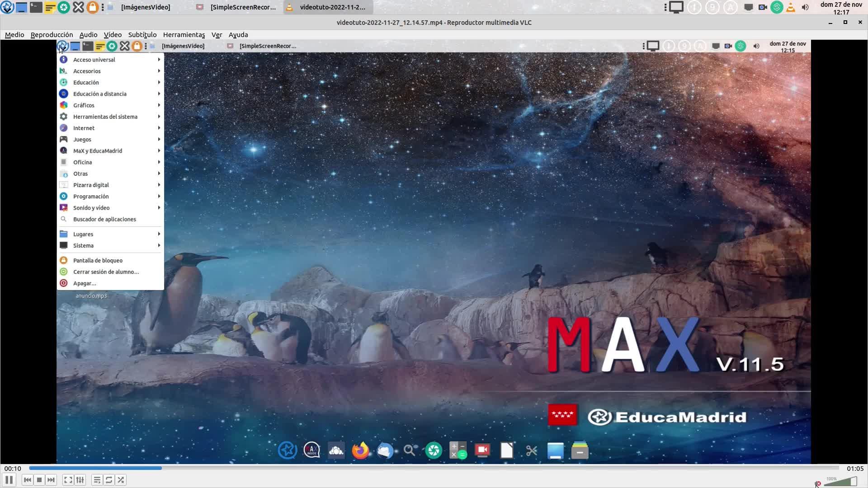The image size is (868, 488).
Task: Click the system tray speaker volume icon
Action: pos(805,7)
